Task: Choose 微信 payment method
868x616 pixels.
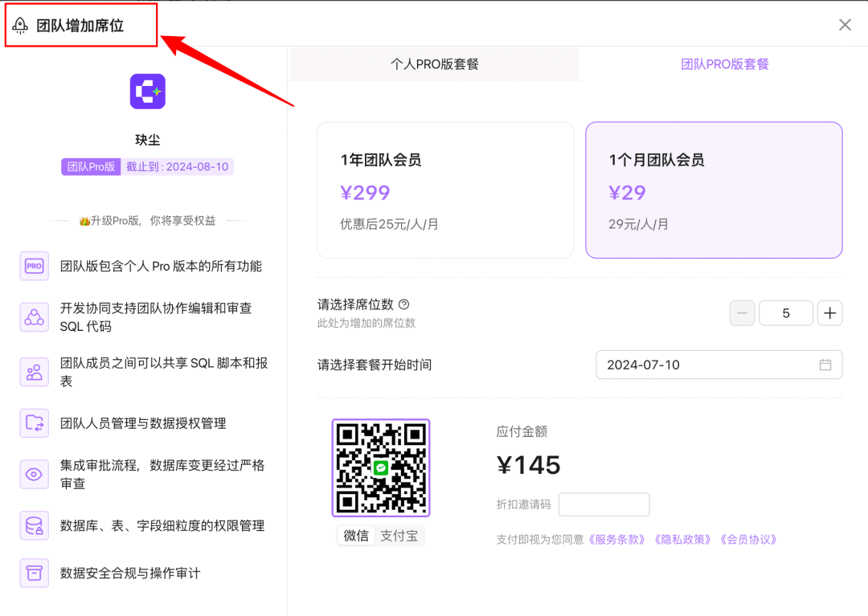Action: (356, 535)
